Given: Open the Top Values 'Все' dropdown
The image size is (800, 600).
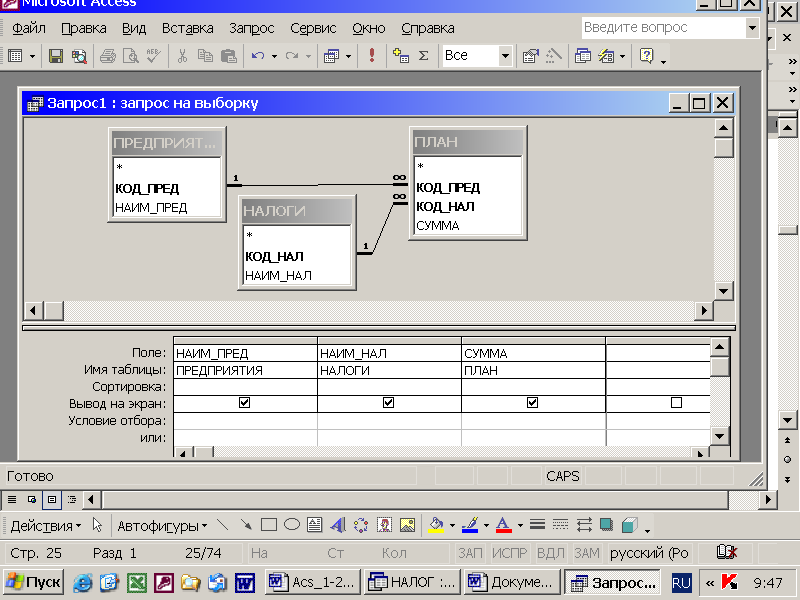Looking at the screenshot, I should pos(505,56).
